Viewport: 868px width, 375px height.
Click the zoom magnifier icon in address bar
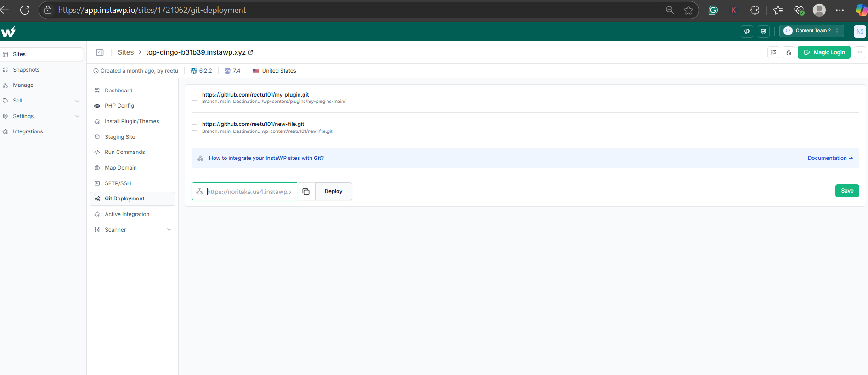click(x=670, y=10)
